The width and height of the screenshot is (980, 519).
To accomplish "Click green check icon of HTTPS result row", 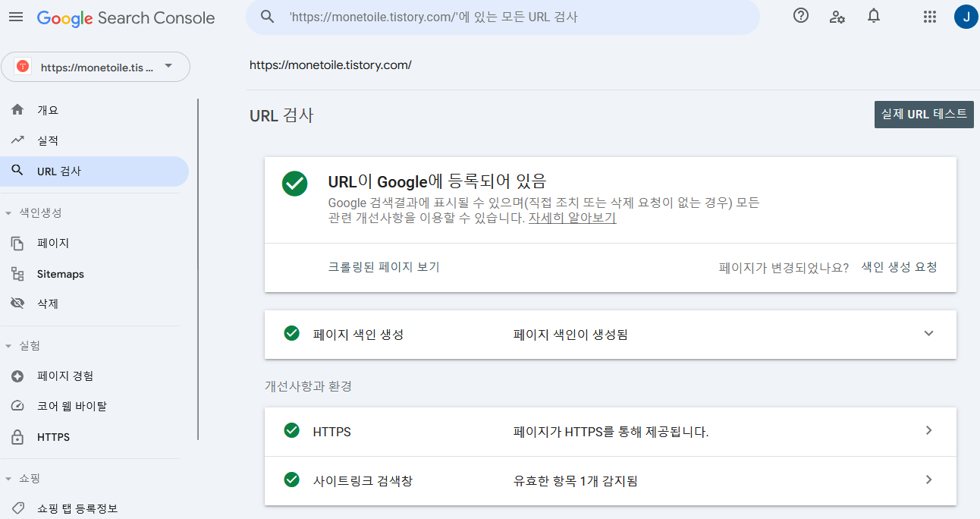I will 291,431.
